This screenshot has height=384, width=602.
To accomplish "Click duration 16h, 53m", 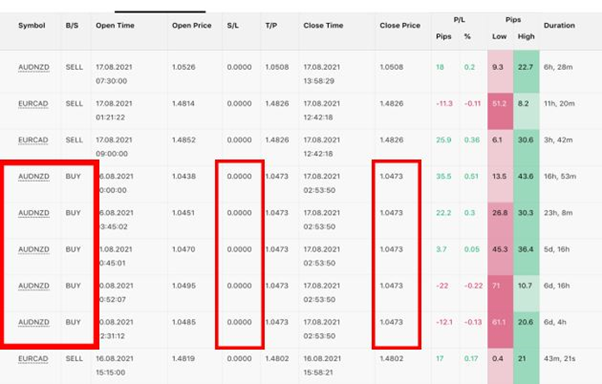I will click(x=560, y=177).
